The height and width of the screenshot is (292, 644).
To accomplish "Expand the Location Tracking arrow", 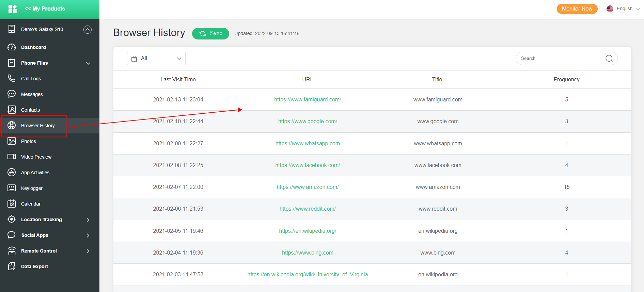I will point(88,220).
